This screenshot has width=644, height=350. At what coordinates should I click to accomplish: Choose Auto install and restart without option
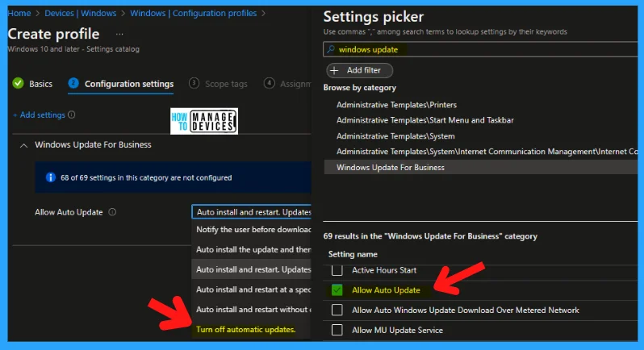pyautogui.click(x=251, y=310)
